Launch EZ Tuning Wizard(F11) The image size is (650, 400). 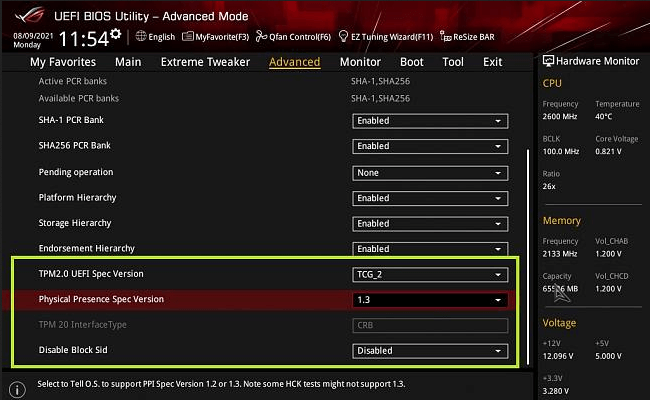(386, 36)
